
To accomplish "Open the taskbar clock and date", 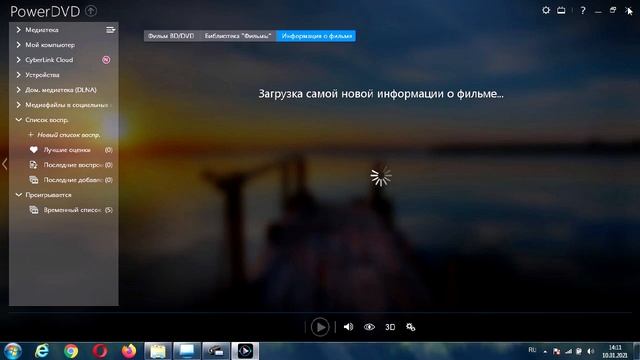I will pyautogui.click(x=615, y=351).
